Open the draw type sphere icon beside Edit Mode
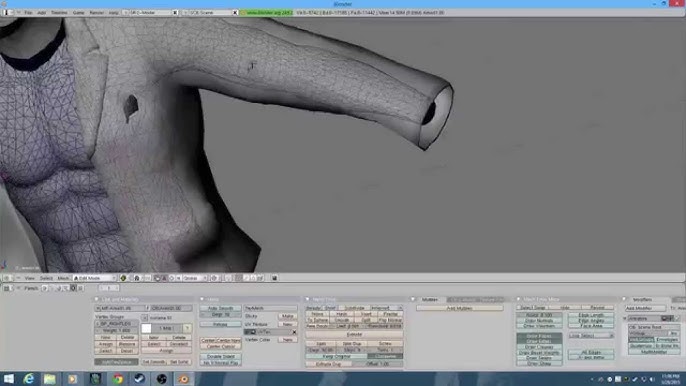686x386 pixels. pyautogui.click(x=123, y=278)
